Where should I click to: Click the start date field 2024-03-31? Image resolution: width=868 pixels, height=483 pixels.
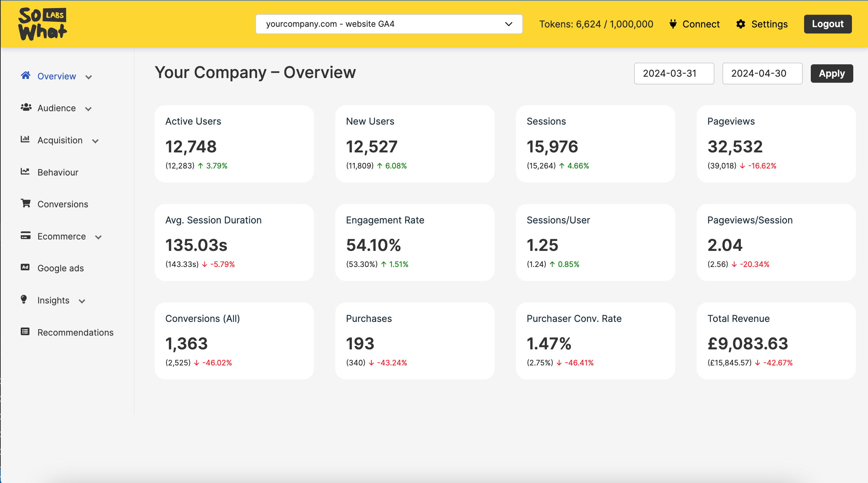[674, 73]
